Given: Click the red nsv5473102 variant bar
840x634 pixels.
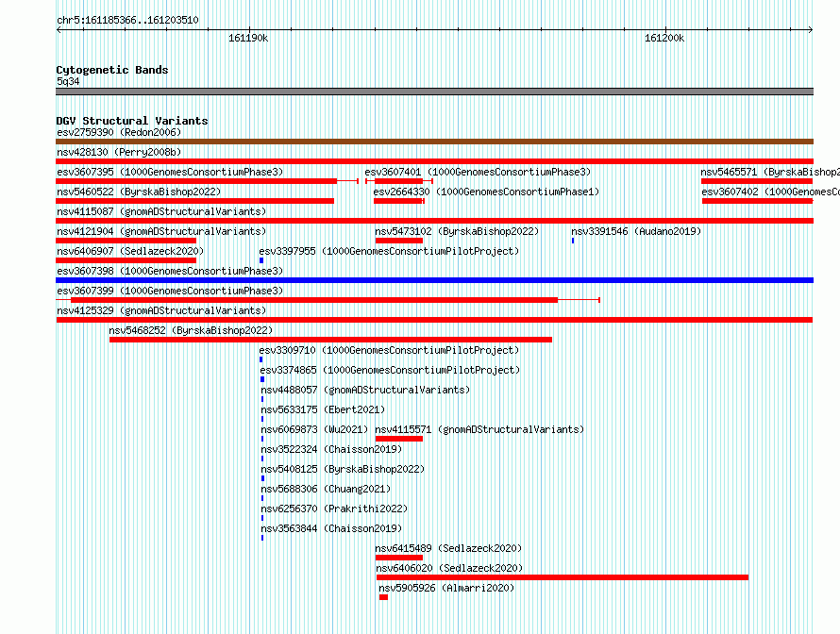Looking at the screenshot, I should (399, 241).
